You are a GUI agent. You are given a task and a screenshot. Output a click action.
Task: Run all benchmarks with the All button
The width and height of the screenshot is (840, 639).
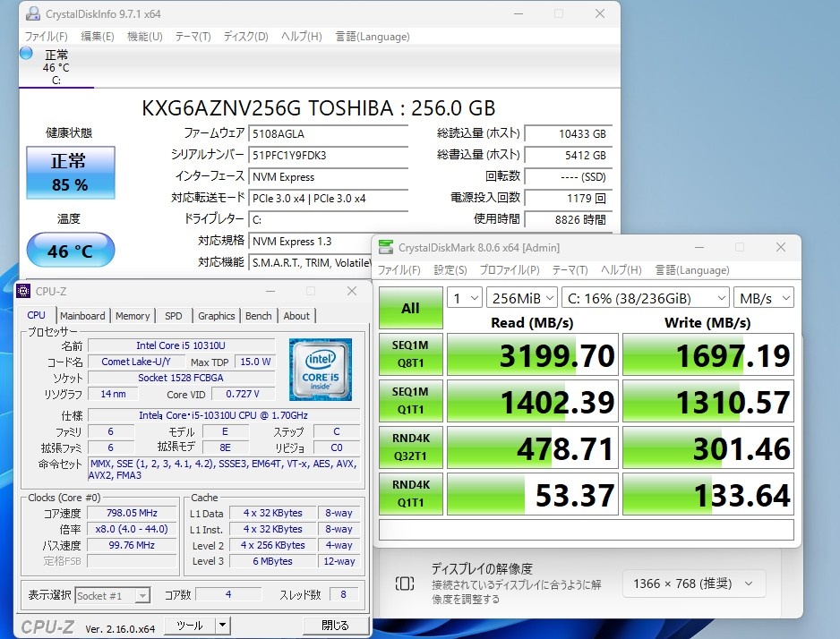click(x=410, y=308)
